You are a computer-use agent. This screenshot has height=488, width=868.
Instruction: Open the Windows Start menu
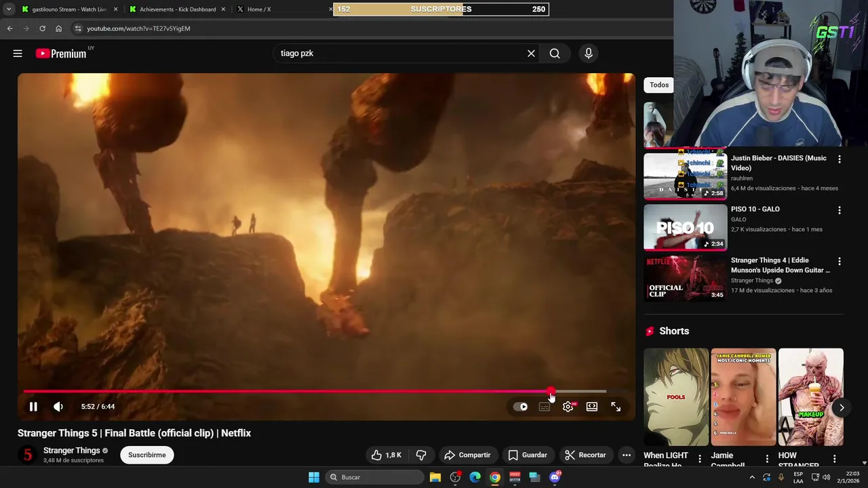coord(314,477)
